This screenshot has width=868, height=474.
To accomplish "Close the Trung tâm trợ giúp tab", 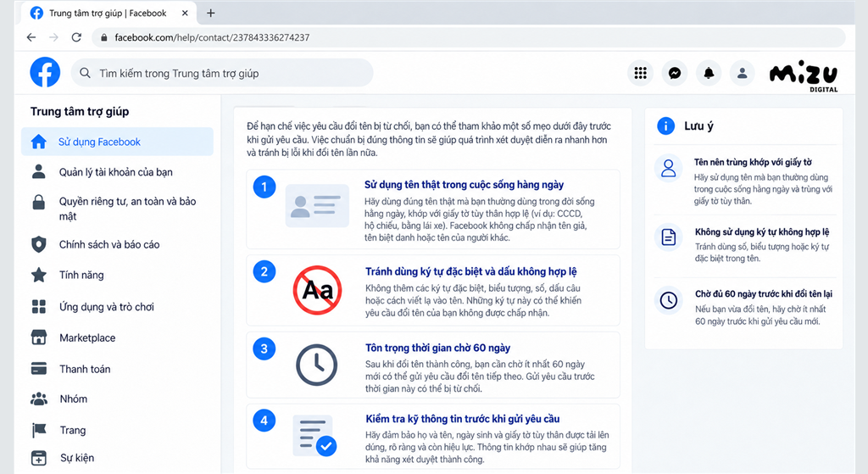I will click(x=185, y=13).
